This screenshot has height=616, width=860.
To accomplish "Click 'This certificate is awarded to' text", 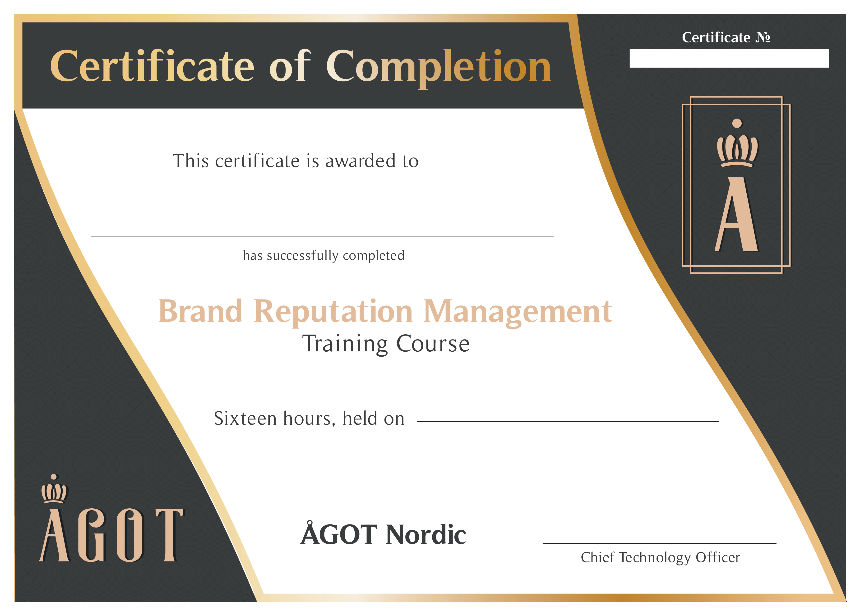I will [x=295, y=161].
